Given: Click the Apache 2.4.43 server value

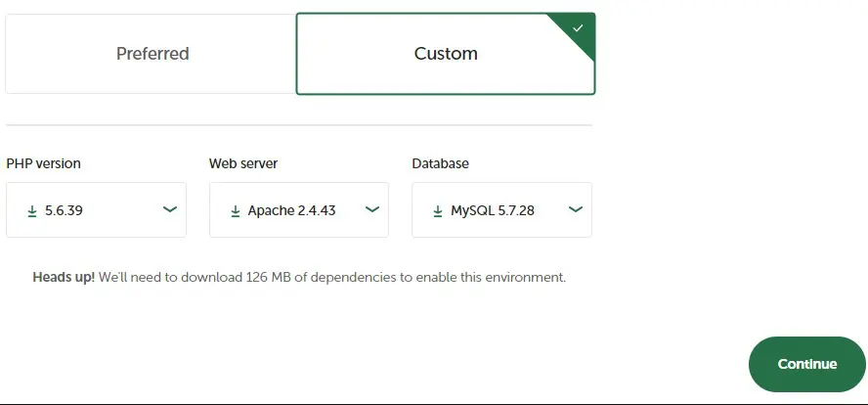Looking at the screenshot, I should coord(291,210).
